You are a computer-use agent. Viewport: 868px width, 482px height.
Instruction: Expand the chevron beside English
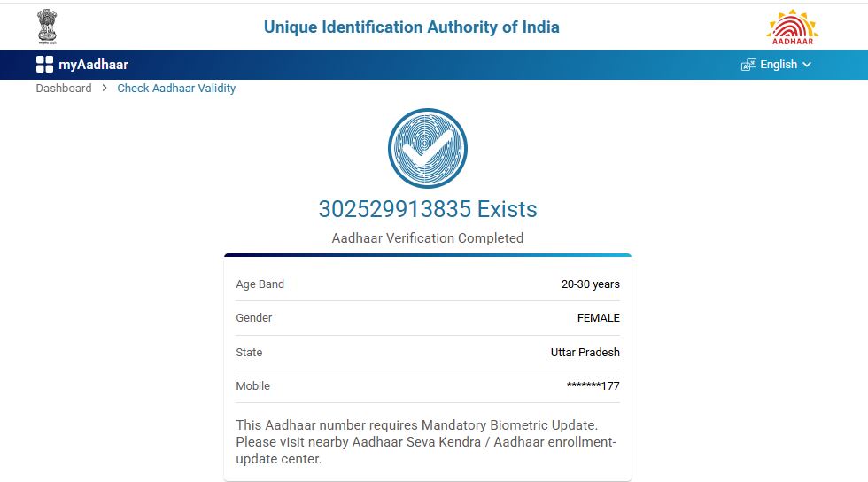pos(807,65)
